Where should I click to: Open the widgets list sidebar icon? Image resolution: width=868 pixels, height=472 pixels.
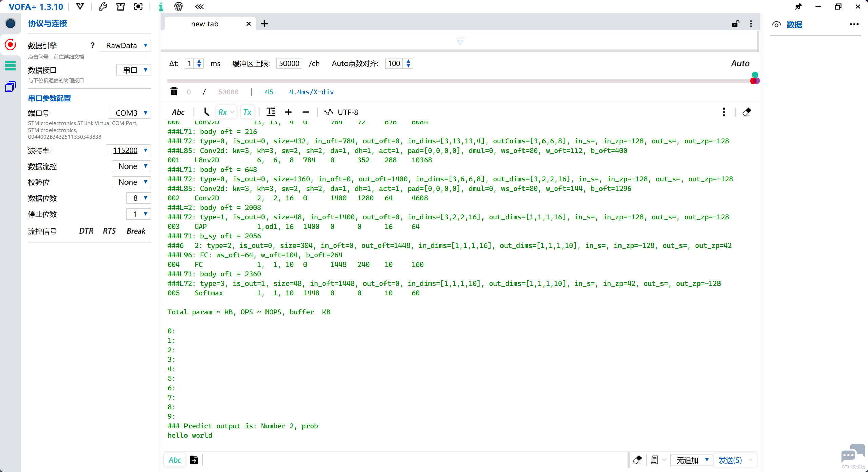tap(11, 65)
